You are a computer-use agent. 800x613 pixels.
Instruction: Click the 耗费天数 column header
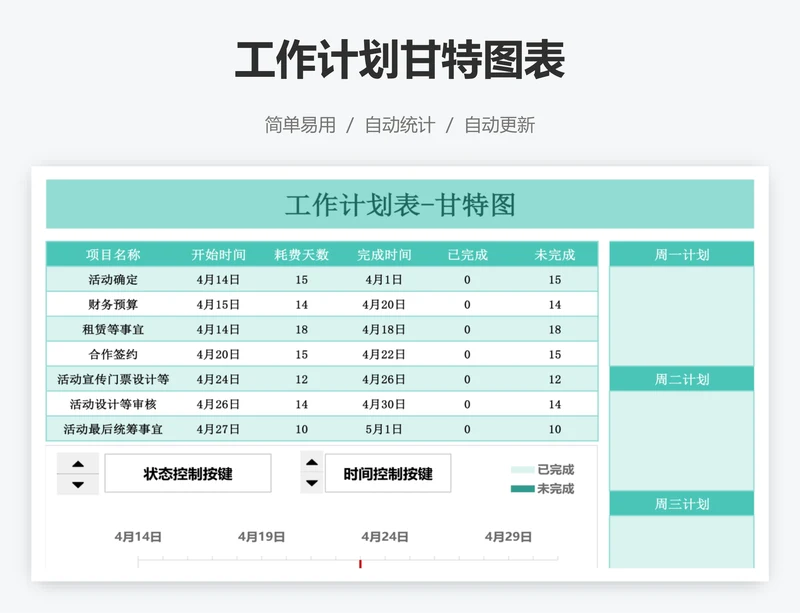(302, 254)
